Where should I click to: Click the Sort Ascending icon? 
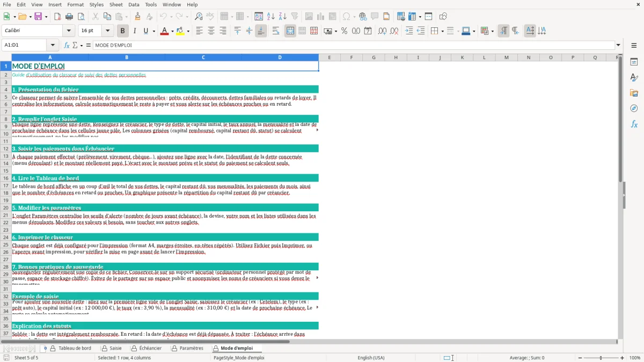[271, 17]
